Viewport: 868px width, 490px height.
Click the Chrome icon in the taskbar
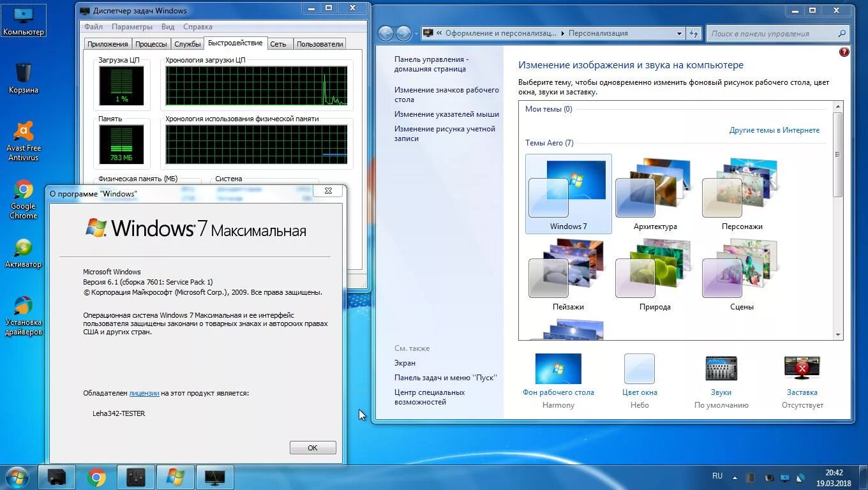[x=97, y=477]
